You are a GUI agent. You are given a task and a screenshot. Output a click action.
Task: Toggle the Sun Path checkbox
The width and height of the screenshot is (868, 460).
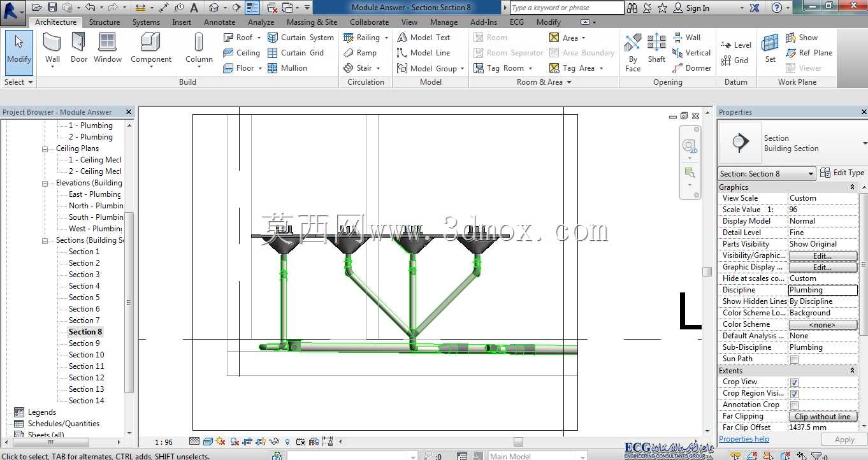tap(794, 359)
